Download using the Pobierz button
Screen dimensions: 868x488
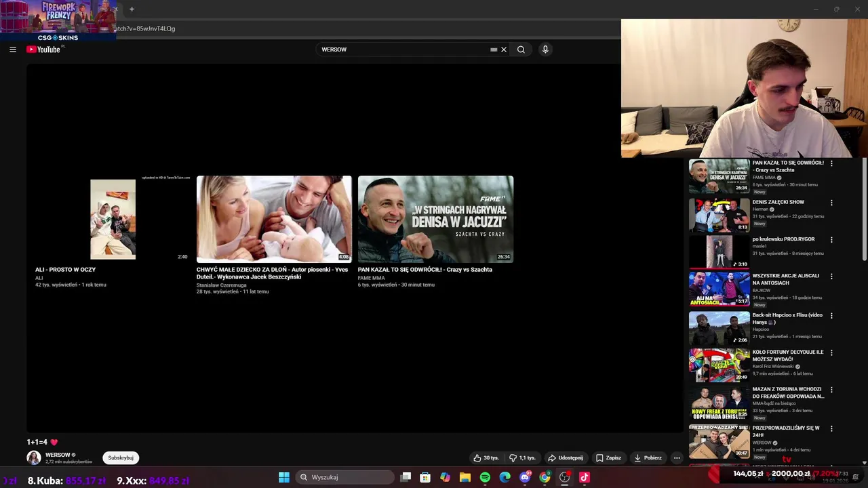(x=648, y=458)
